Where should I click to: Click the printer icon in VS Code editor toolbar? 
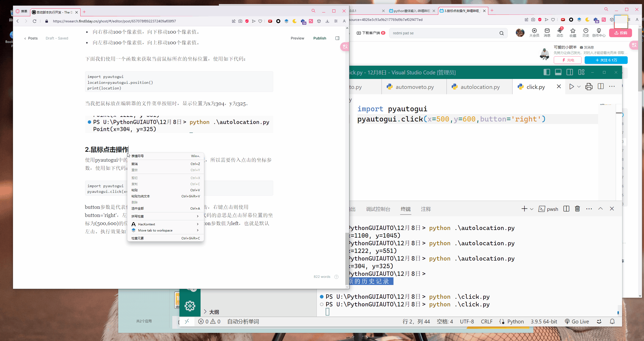pyautogui.click(x=589, y=87)
